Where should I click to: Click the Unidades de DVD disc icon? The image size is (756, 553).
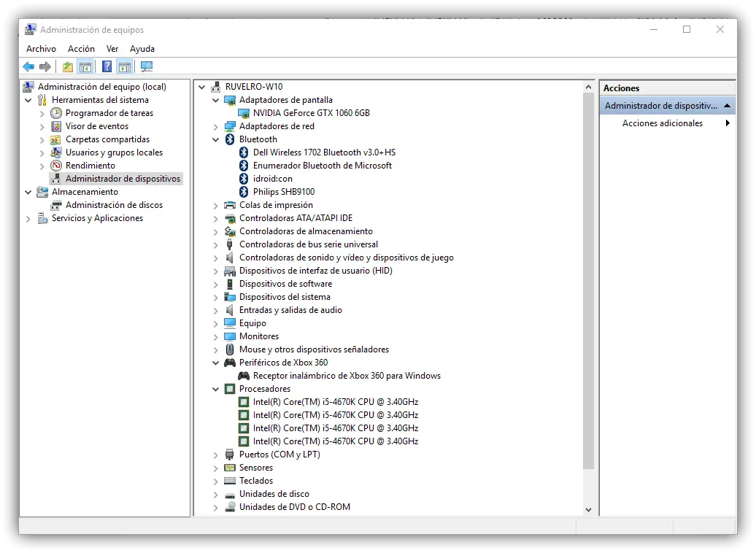230,507
